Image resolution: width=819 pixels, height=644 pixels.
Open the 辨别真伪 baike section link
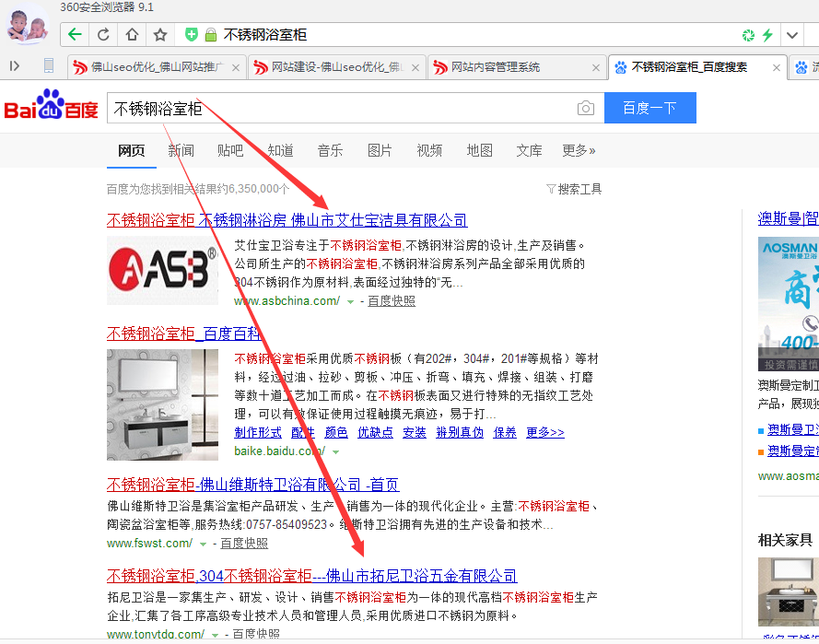pos(460,432)
